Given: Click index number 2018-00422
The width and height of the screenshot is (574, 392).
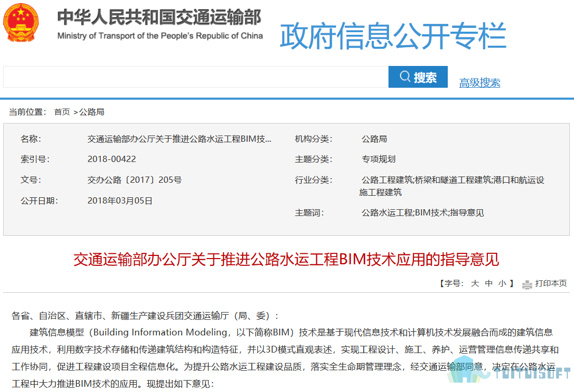Looking at the screenshot, I should point(112,159).
